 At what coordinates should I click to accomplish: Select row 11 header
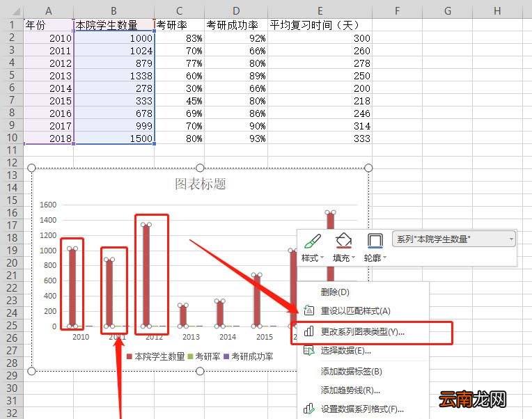(12, 150)
